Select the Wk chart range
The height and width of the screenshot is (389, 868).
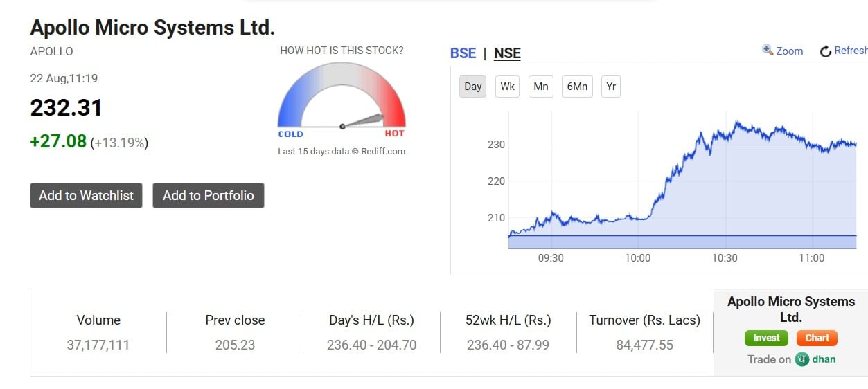tap(508, 87)
